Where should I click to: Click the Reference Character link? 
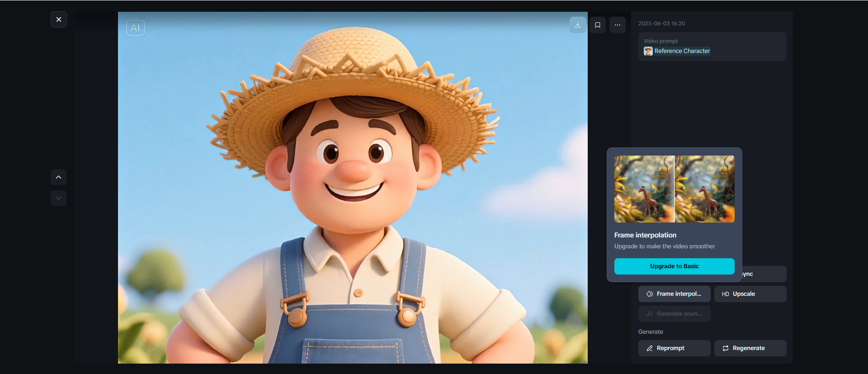[x=682, y=51]
